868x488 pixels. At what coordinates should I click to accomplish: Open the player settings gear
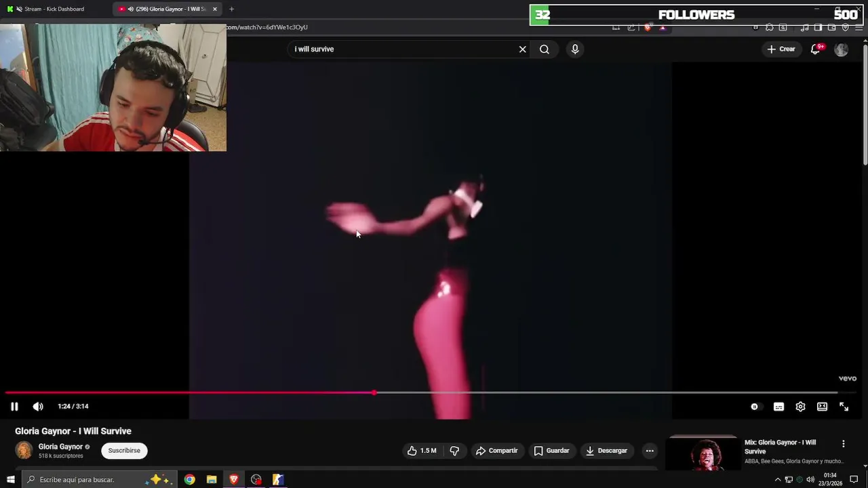[800, 407]
